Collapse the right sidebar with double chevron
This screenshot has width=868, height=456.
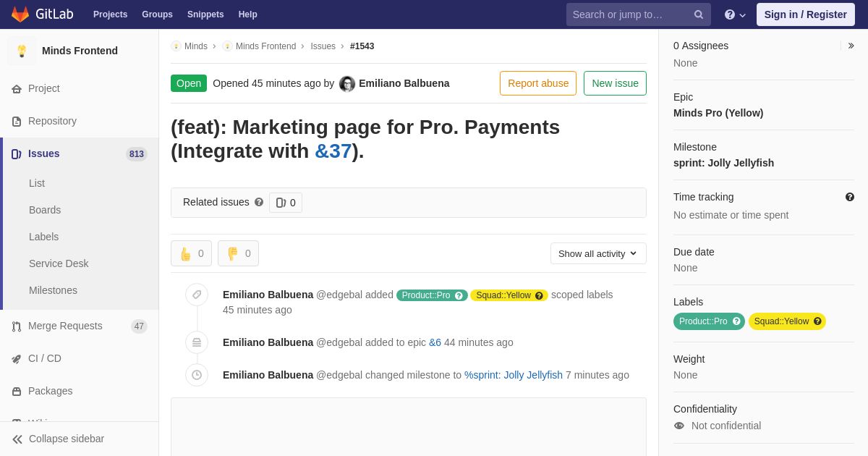tap(851, 46)
